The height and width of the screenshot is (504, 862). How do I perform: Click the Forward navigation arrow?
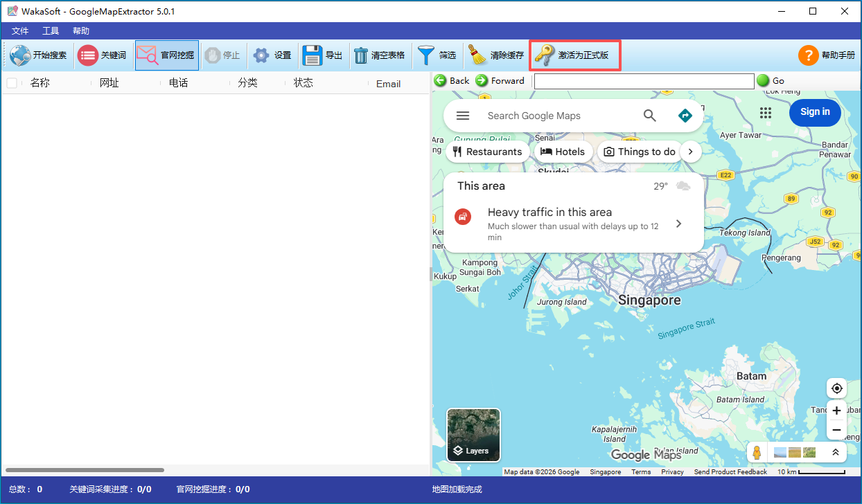(x=500, y=81)
